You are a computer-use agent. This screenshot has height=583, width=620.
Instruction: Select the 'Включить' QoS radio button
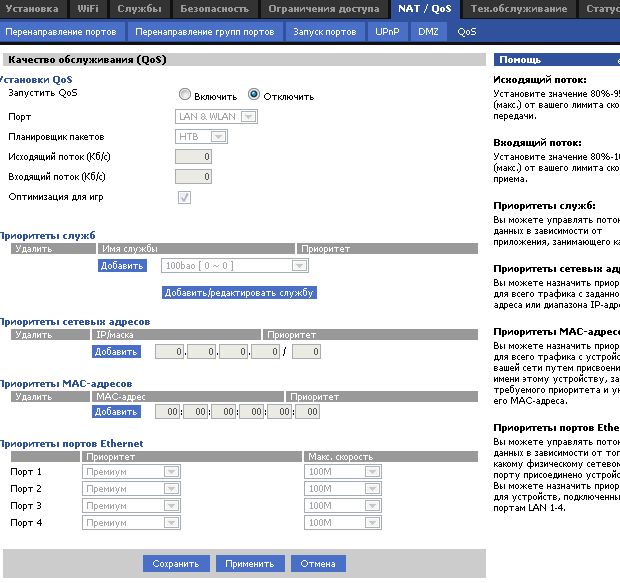tap(185, 94)
